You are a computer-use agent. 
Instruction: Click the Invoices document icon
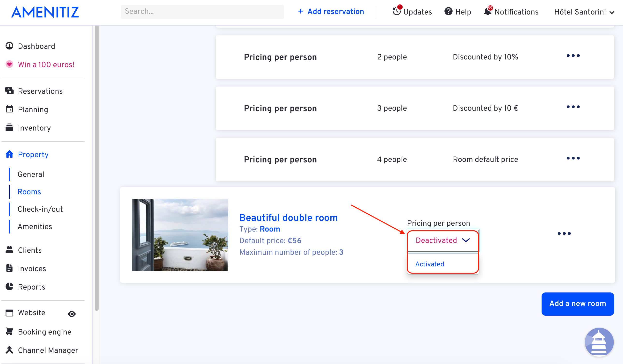pos(9,268)
